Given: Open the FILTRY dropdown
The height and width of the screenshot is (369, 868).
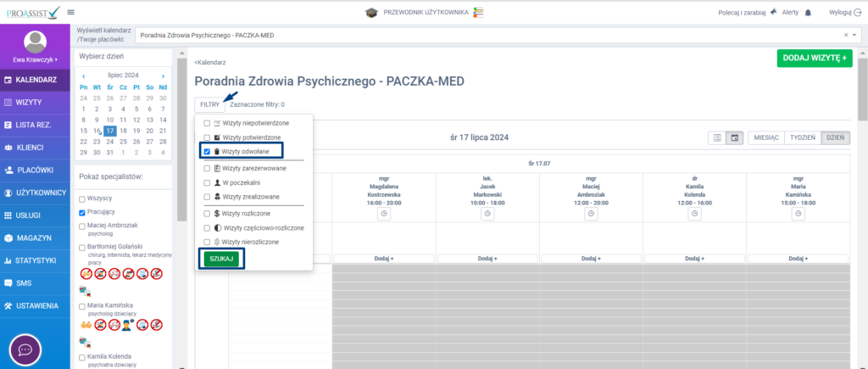Looking at the screenshot, I should coord(209,104).
